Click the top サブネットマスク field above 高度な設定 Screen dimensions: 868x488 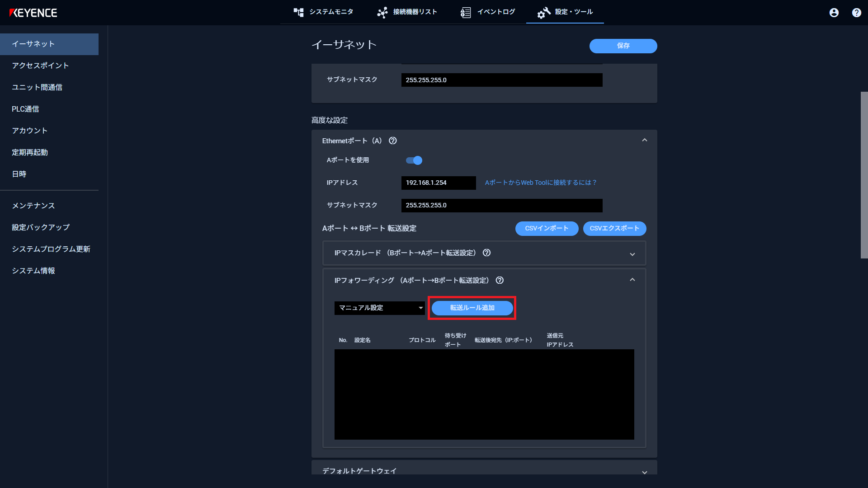(502, 80)
